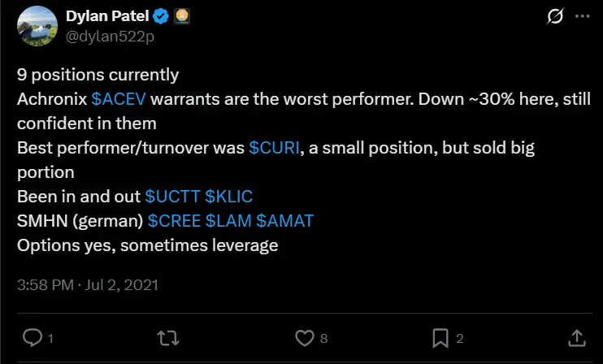Open the $CURI cashtag link
603x364 pixels.
(x=275, y=148)
